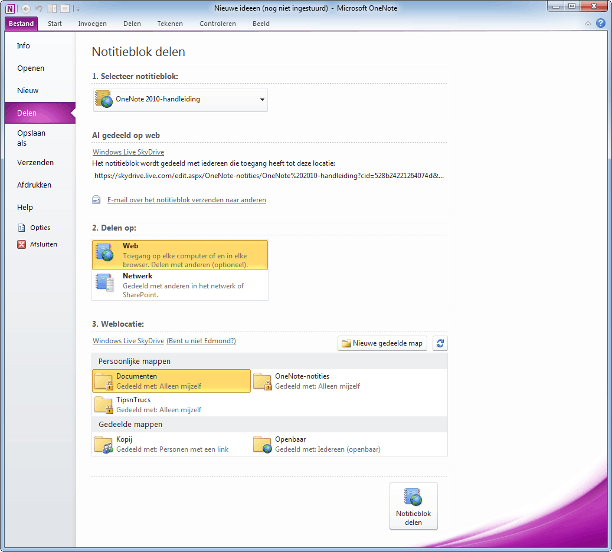Click the Netwerk notebook icon
The width and height of the screenshot is (612, 552).
click(x=105, y=282)
